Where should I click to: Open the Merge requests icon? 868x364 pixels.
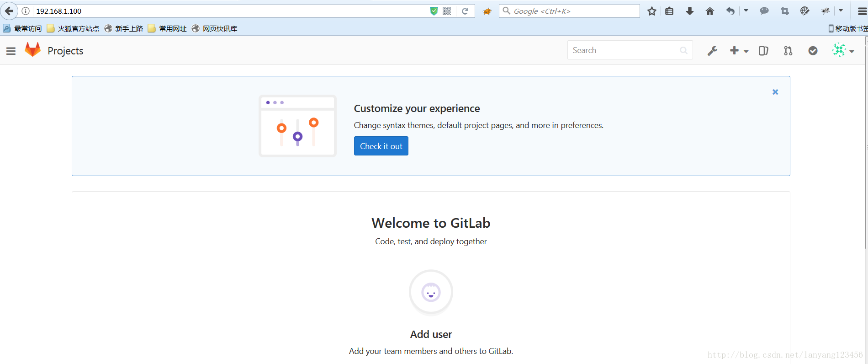[x=788, y=51]
